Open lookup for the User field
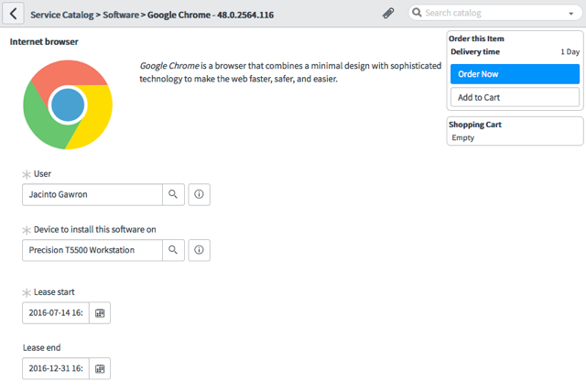The image size is (586, 392). pyautogui.click(x=173, y=194)
